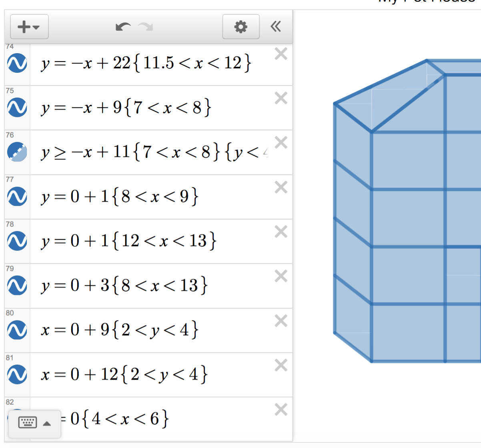Delete expression y=-x+9{7<x<8}
Screen dimensions: 481x448
tap(281, 98)
